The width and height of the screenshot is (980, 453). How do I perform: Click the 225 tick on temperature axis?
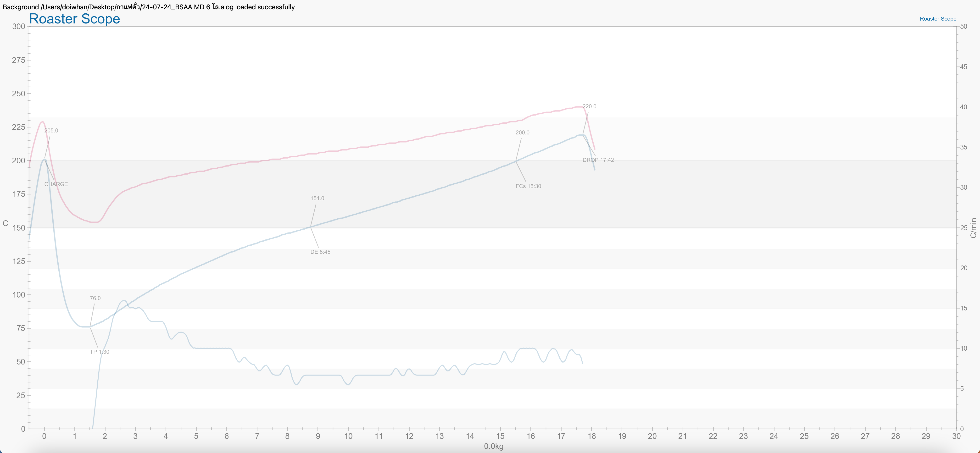click(x=19, y=127)
